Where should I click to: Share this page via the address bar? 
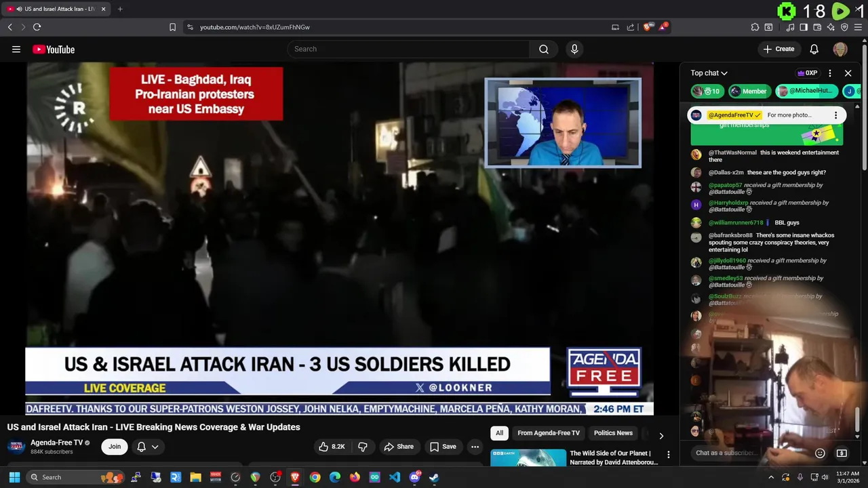pyautogui.click(x=631, y=27)
